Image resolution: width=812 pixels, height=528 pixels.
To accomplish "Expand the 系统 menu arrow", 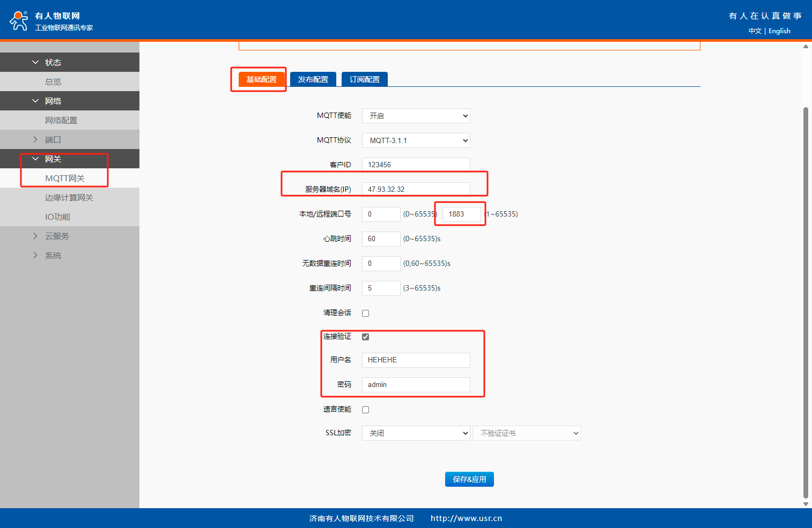I will click(x=35, y=255).
